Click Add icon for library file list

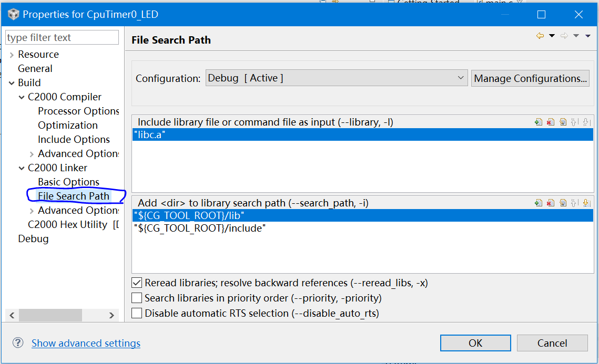pyautogui.click(x=539, y=122)
